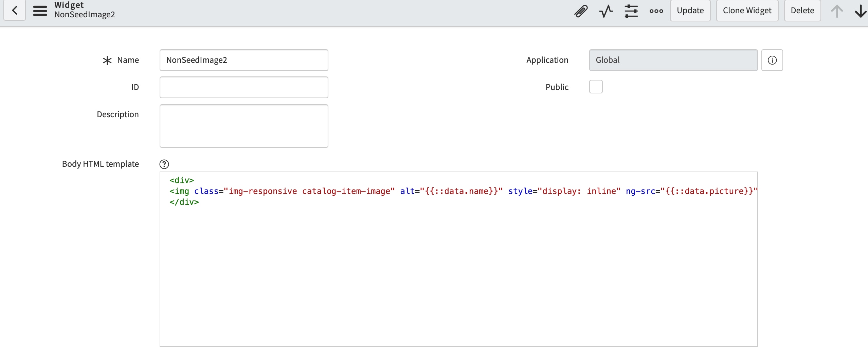Viewport: 868px width, 356px height.
Task: Click the paperclip attachments icon
Action: pyautogui.click(x=581, y=11)
